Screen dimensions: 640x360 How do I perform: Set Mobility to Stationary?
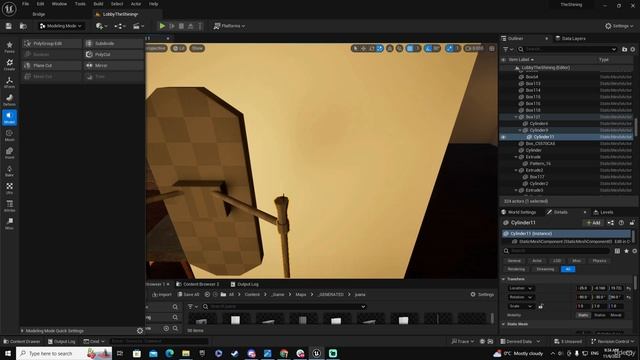point(600,315)
